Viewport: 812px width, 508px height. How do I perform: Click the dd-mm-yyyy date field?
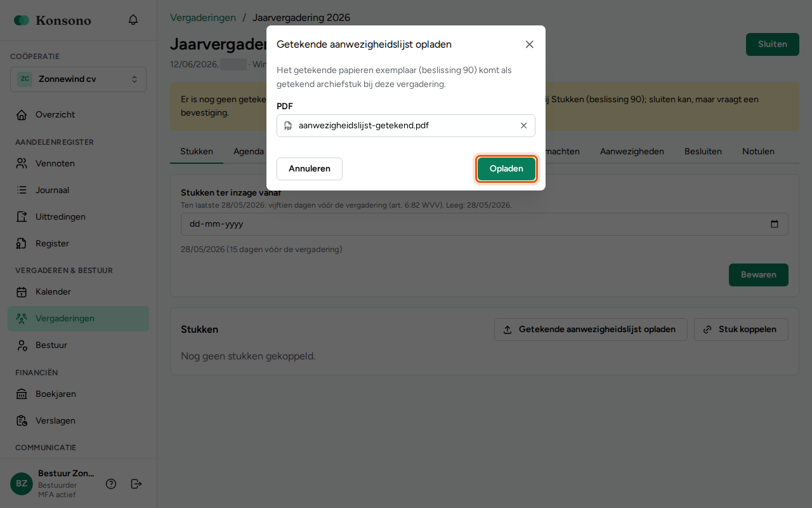pyautogui.click(x=485, y=224)
